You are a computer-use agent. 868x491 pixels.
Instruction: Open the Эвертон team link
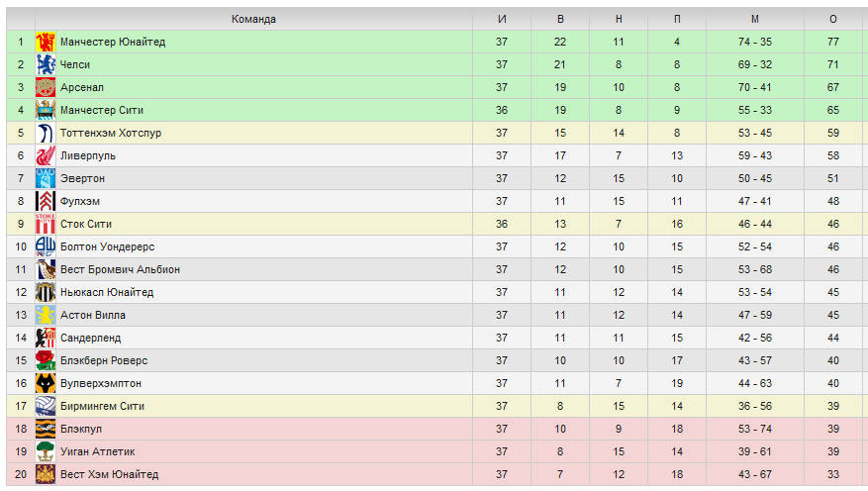click(x=82, y=178)
